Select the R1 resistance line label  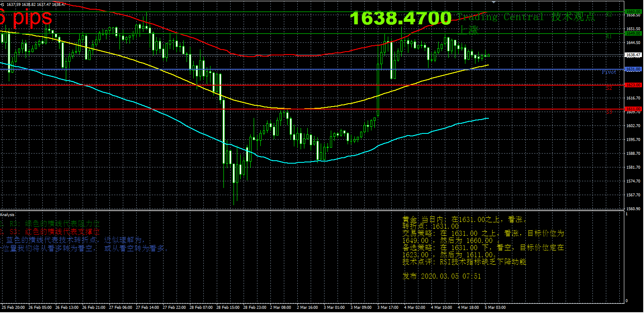[x=609, y=37]
